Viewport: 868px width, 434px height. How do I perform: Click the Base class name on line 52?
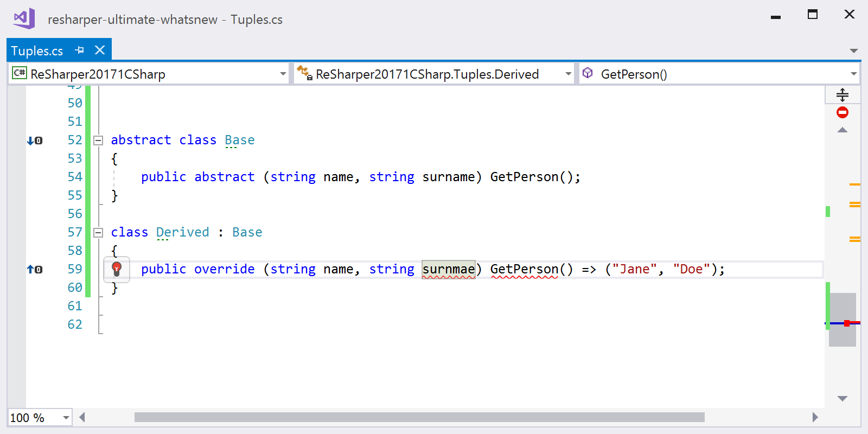click(x=240, y=140)
